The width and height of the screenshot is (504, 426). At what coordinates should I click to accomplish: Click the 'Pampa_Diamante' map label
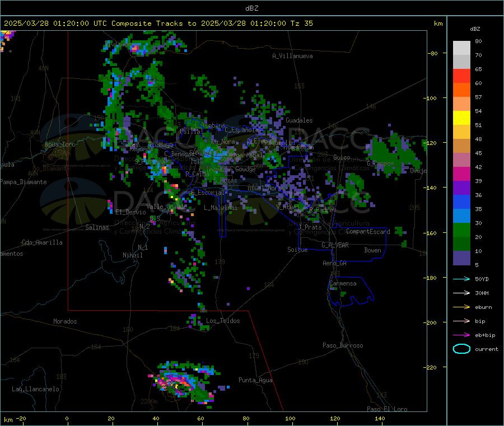24,182
